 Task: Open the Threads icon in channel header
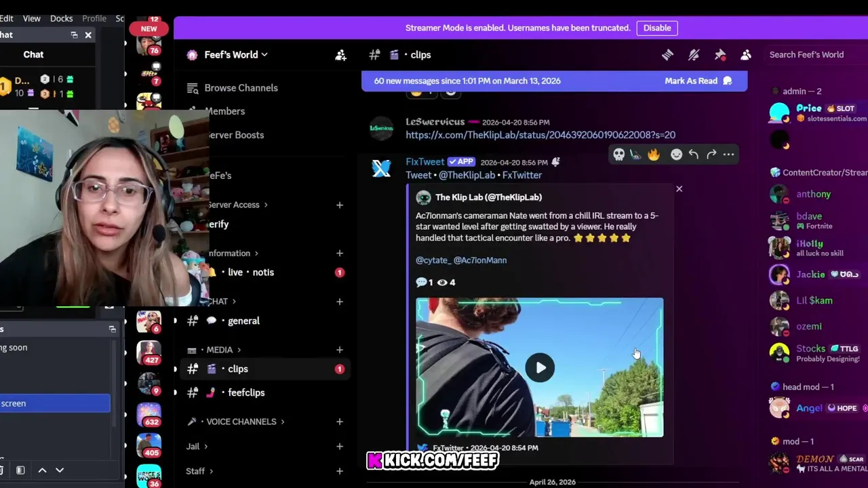click(667, 55)
